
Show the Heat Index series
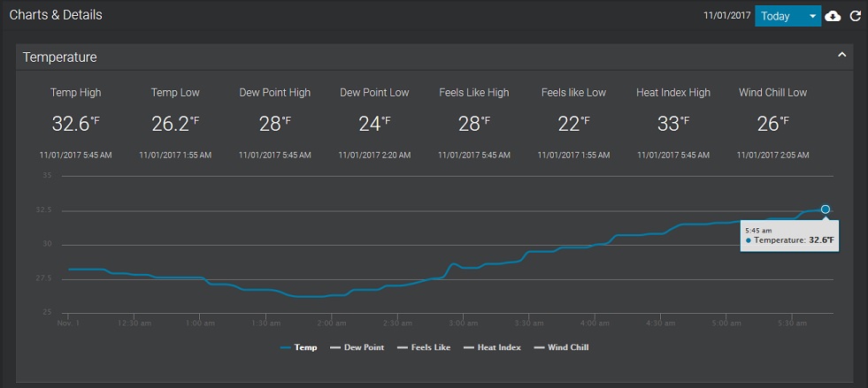pyautogui.click(x=498, y=347)
